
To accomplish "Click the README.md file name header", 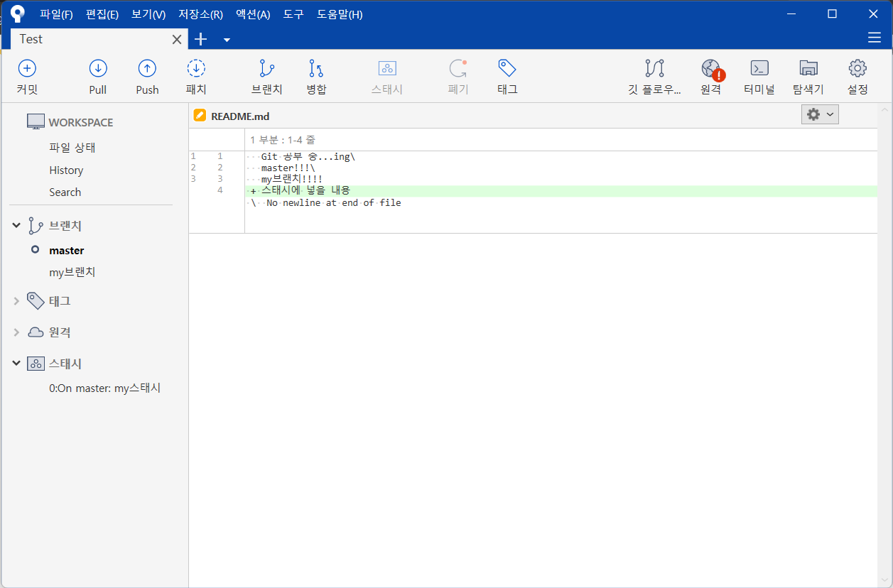I will [x=240, y=116].
